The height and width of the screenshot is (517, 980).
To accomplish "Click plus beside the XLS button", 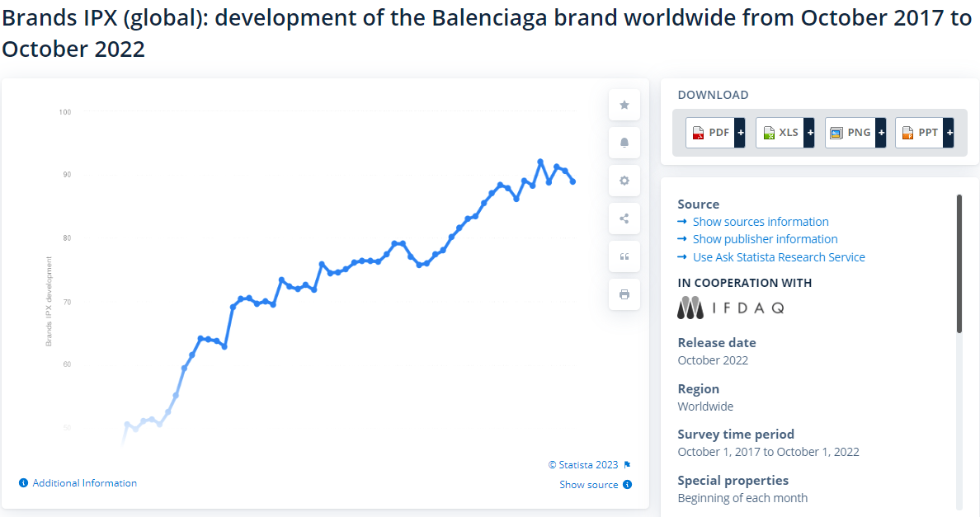I will 809,133.
